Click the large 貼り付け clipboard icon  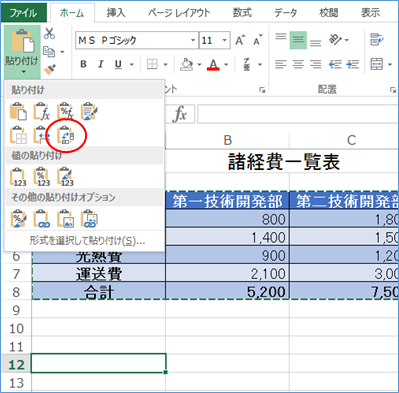click(x=23, y=42)
